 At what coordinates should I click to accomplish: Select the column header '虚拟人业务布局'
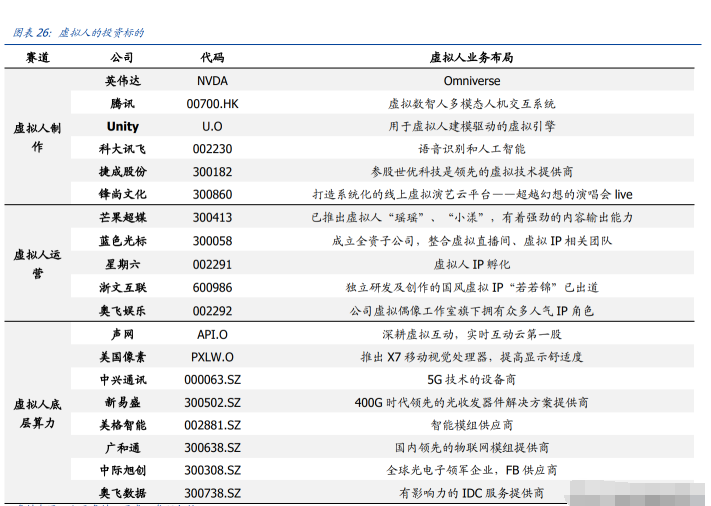click(472, 58)
